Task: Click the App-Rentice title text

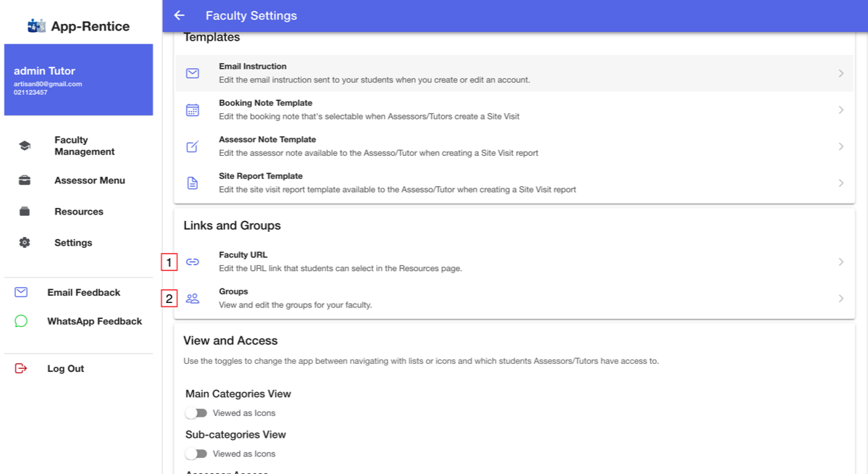Action: pyautogui.click(x=91, y=26)
